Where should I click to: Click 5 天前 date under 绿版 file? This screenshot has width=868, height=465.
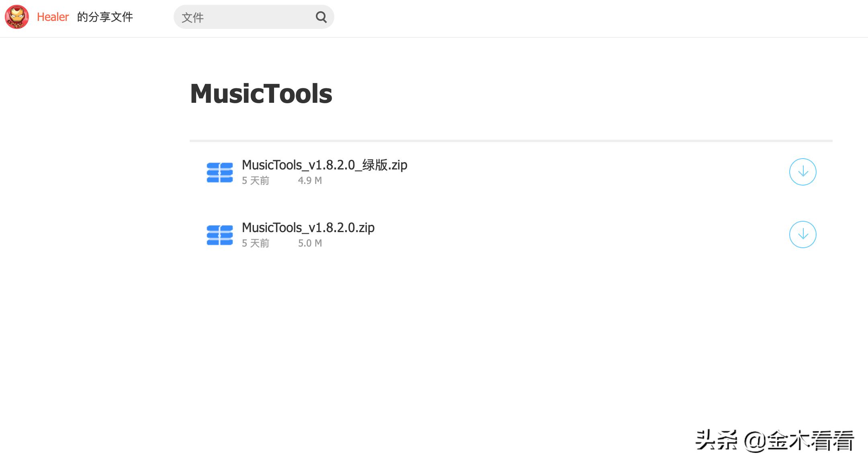(x=255, y=181)
